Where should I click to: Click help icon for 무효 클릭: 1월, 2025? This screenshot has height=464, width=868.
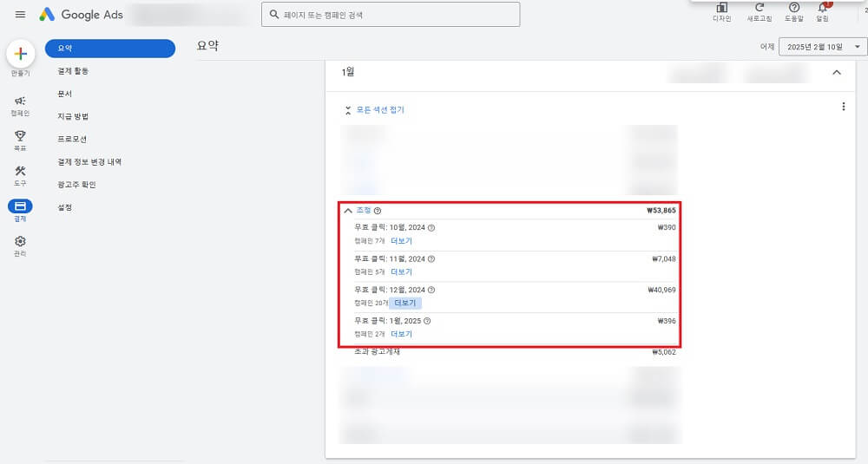[427, 321]
